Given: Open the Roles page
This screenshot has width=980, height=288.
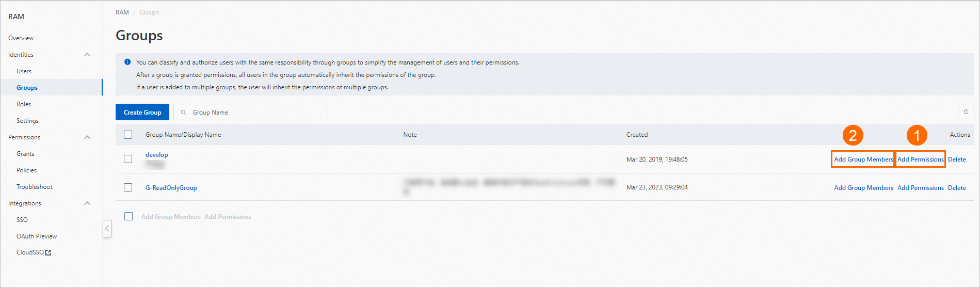Looking at the screenshot, I should pos(24,104).
